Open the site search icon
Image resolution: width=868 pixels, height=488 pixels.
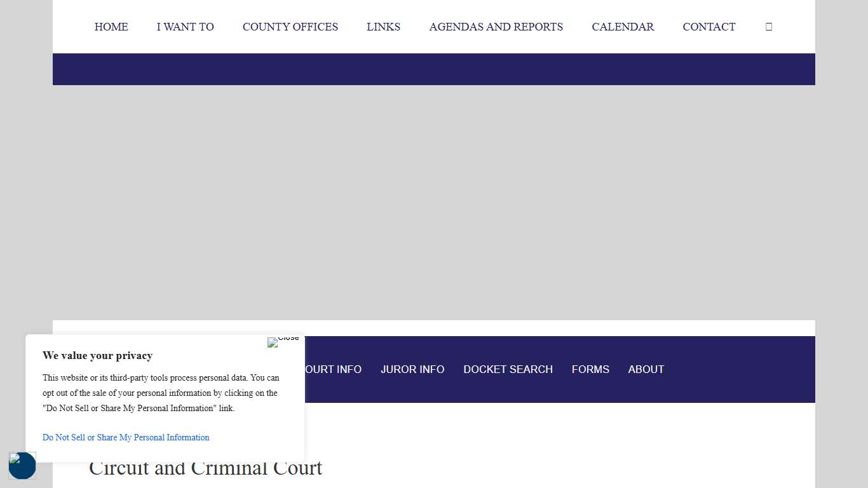[769, 27]
